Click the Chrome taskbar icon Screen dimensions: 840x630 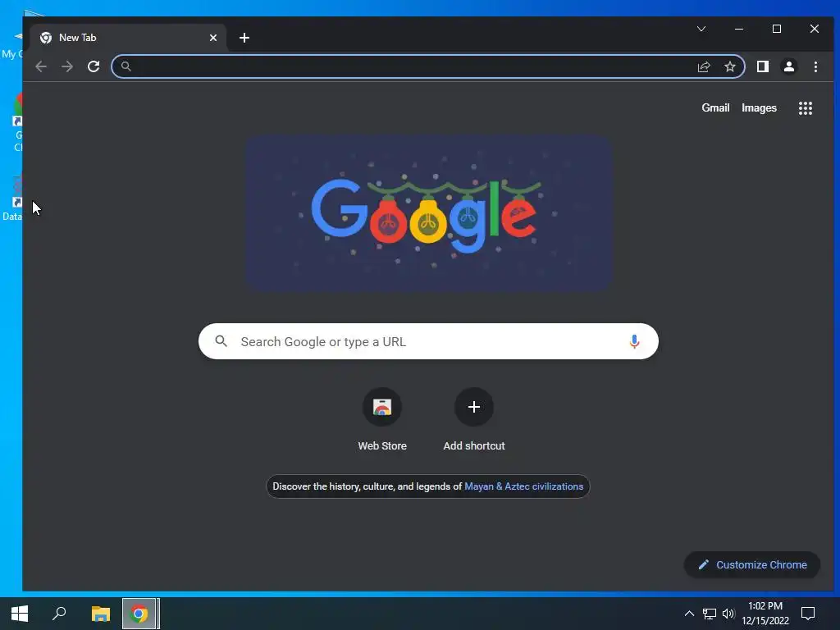(139, 614)
